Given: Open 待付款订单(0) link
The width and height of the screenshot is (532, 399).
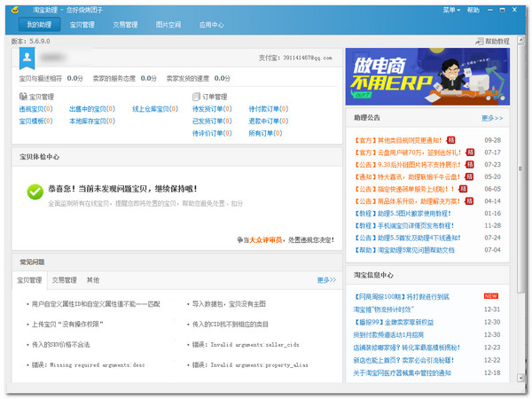Looking at the screenshot, I should [x=269, y=109].
